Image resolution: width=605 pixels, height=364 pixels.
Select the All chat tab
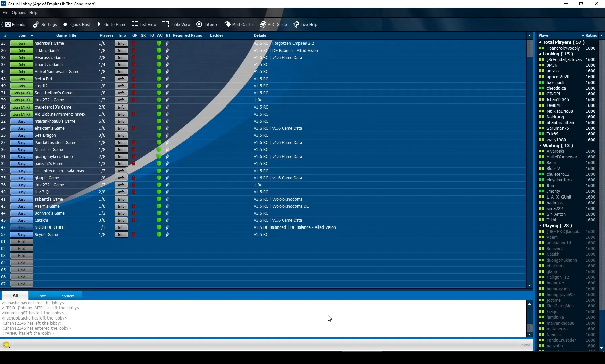point(15,296)
